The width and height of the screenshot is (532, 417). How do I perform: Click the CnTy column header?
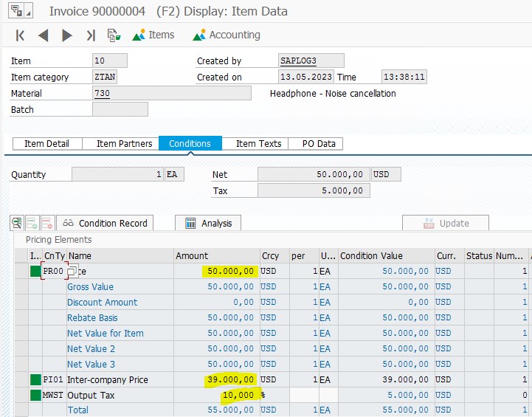pyautogui.click(x=55, y=256)
